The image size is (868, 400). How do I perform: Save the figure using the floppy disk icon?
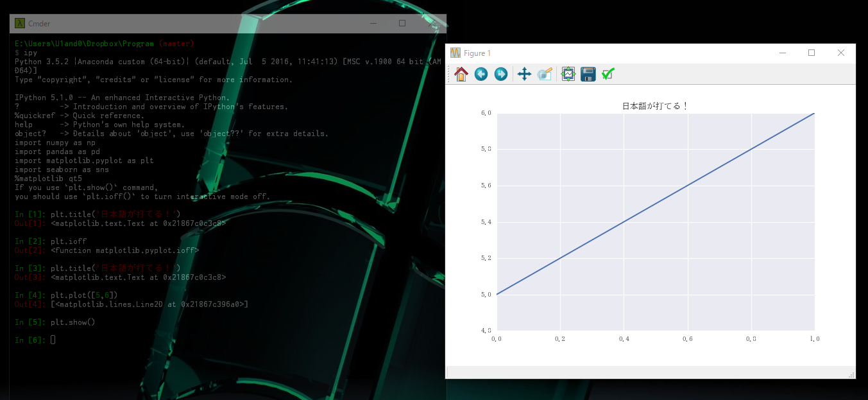point(587,74)
